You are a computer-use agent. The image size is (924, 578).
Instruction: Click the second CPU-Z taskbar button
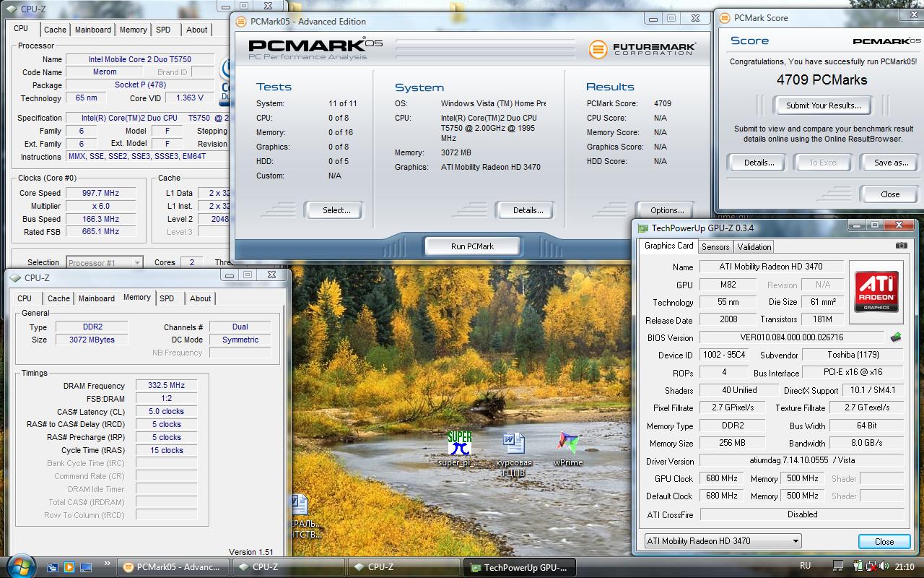(x=404, y=567)
